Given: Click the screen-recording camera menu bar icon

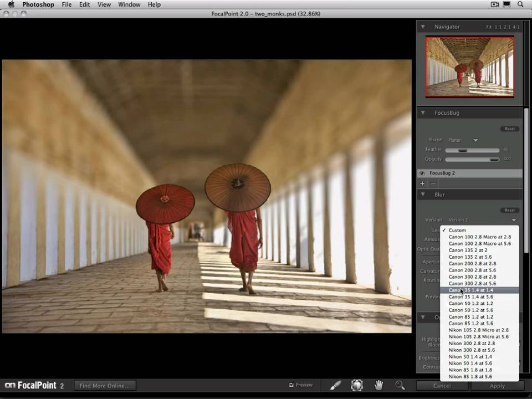Looking at the screenshot, I should [x=495, y=4].
